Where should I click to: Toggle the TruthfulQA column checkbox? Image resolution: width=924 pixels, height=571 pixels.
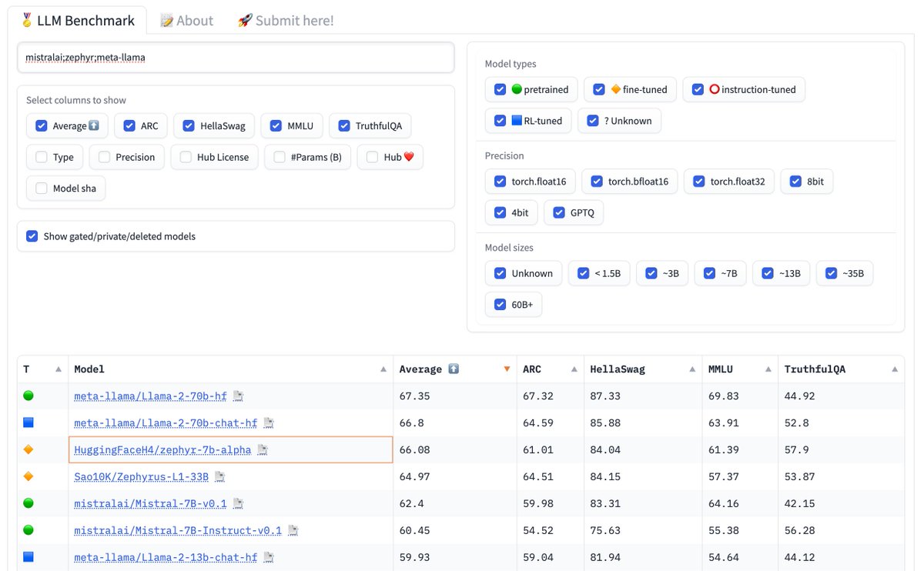344,126
